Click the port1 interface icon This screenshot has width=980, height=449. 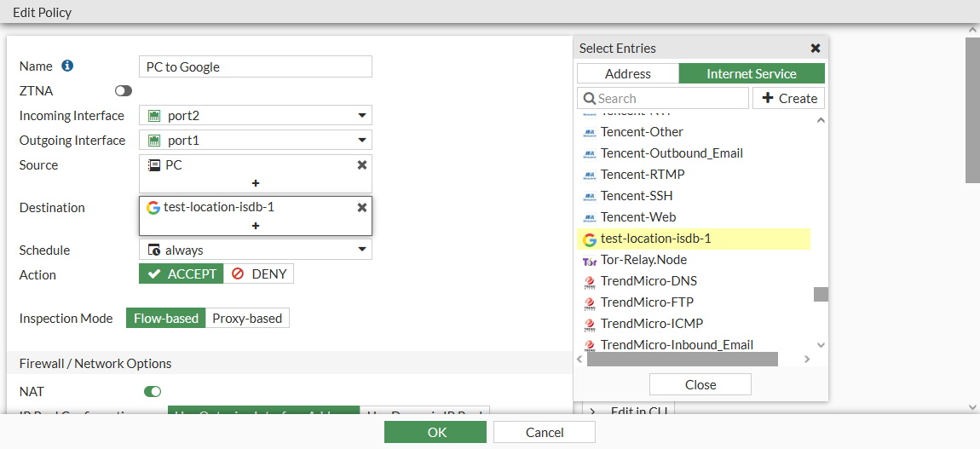154,141
